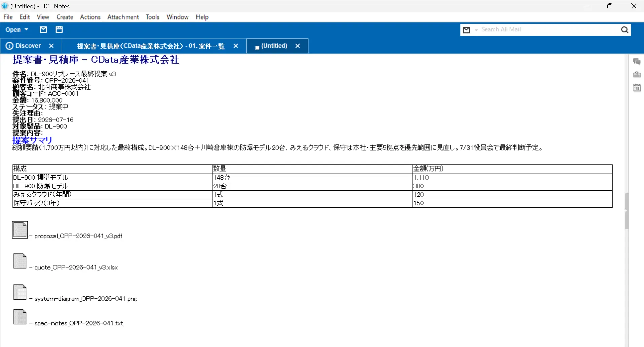Click amount cell 300
This screenshot has height=347, width=644.
pyautogui.click(x=512, y=186)
